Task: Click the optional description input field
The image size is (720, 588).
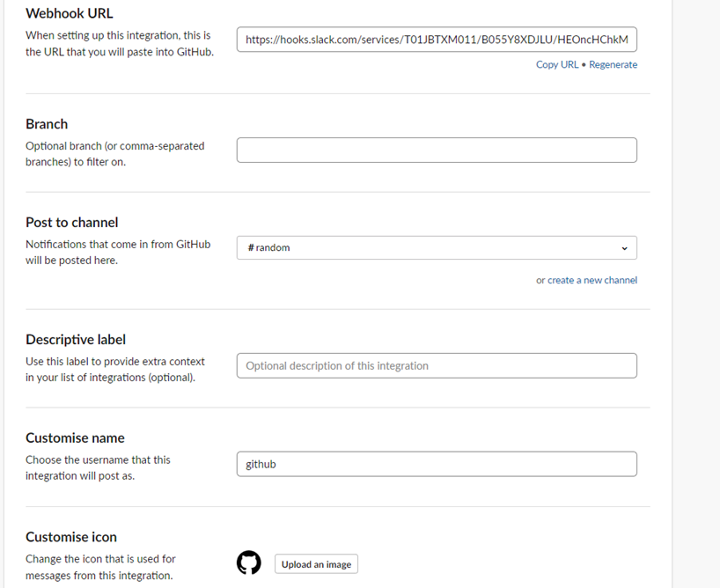Action: (x=437, y=364)
